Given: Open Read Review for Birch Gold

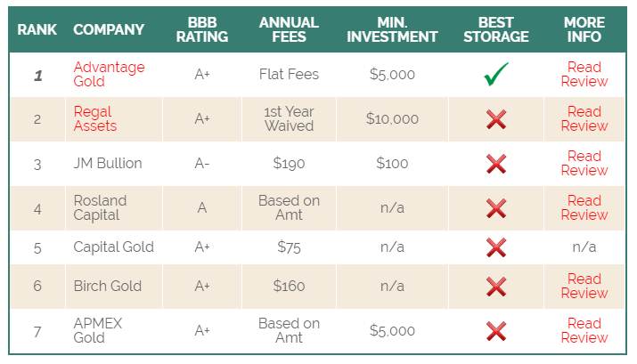Looking at the screenshot, I should point(584,286).
